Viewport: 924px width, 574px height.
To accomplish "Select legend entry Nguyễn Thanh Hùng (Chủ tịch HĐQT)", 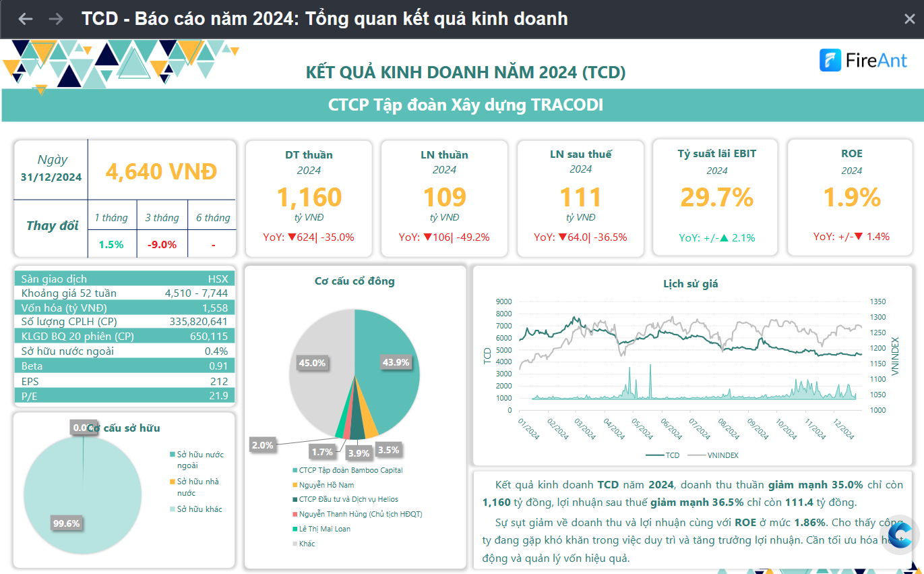I will (x=357, y=514).
